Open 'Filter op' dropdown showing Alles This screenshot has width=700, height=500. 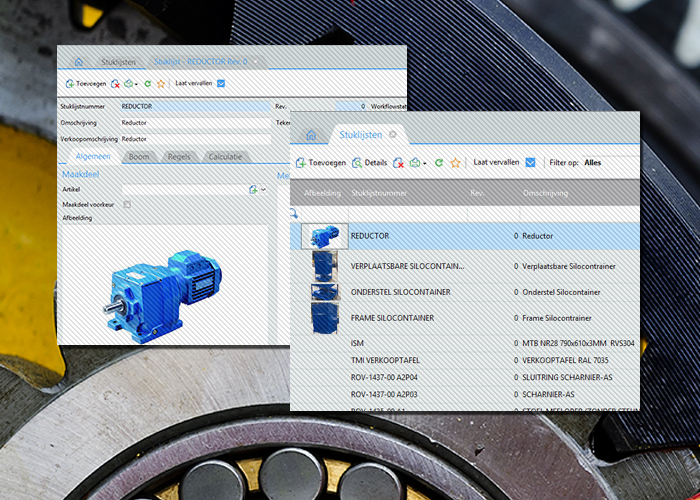point(611,163)
